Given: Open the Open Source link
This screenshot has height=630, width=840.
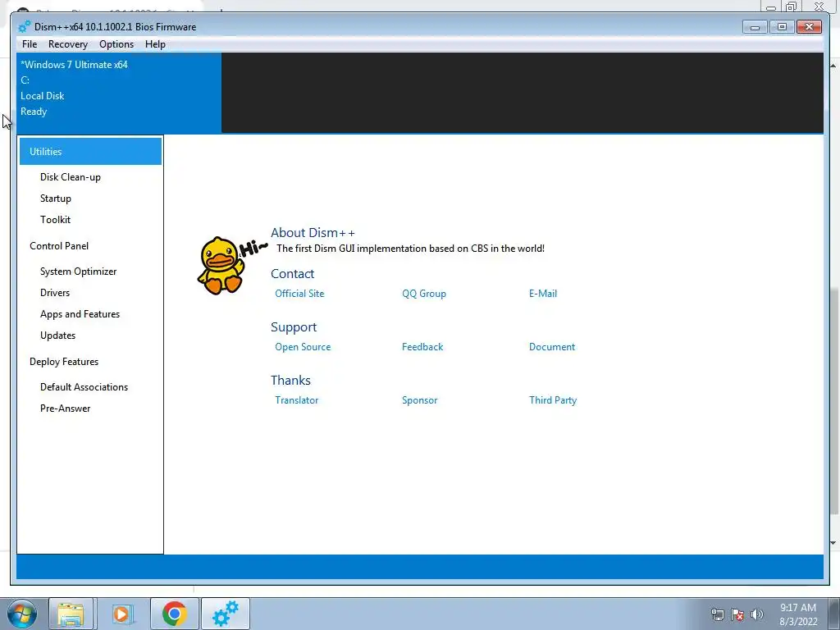Looking at the screenshot, I should 303,347.
